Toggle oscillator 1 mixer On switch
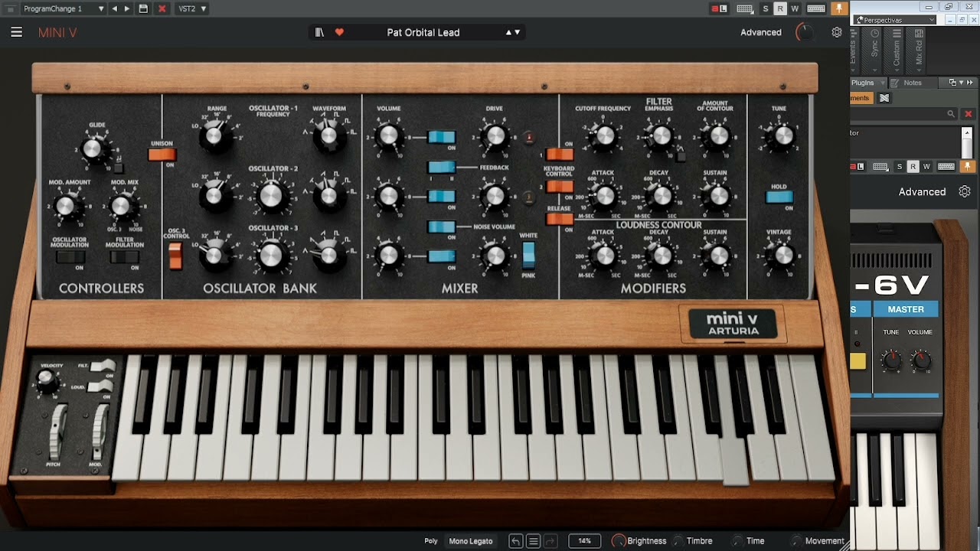The height and width of the screenshot is (551, 980). coord(442,137)
